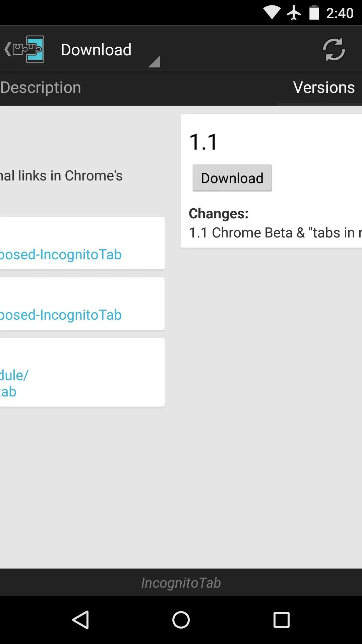Image resolution: width=362 pixels, height=644 pixels.
Task: Tap the Wi-Fi signal status icon
Action: 272,13
